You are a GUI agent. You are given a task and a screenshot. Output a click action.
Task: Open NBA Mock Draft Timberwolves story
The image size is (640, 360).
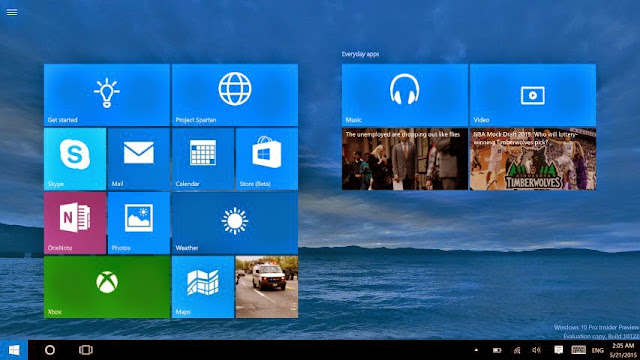pos(533,159)
